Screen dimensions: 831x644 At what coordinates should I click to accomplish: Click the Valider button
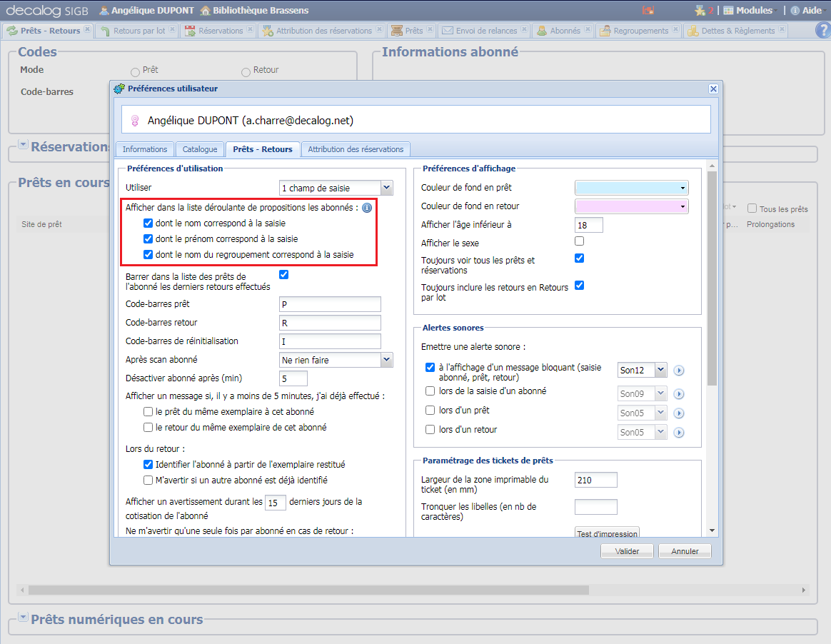(626, 551)
